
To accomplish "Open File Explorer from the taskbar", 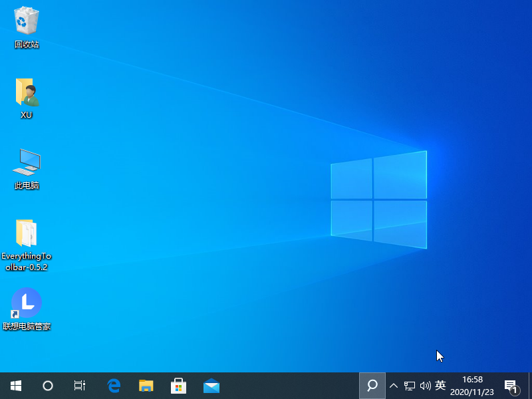I will (146, 385).
